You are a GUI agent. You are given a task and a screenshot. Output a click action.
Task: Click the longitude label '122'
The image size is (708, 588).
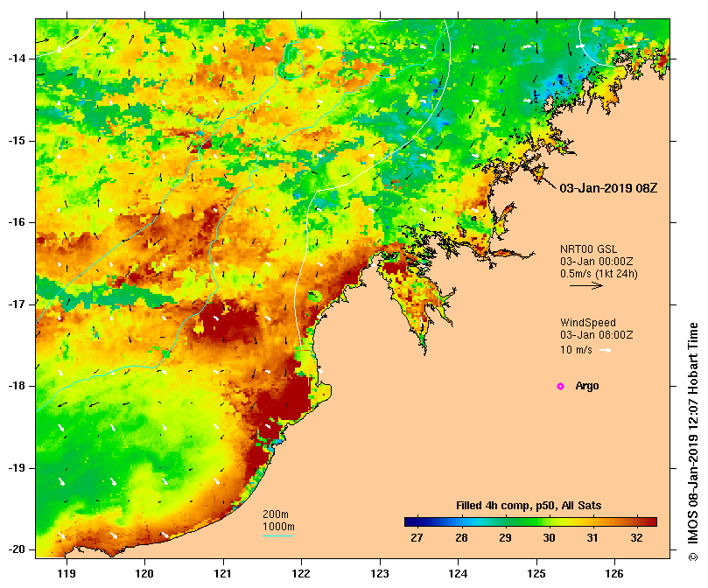pyautogui.click(x=301, y=574)
